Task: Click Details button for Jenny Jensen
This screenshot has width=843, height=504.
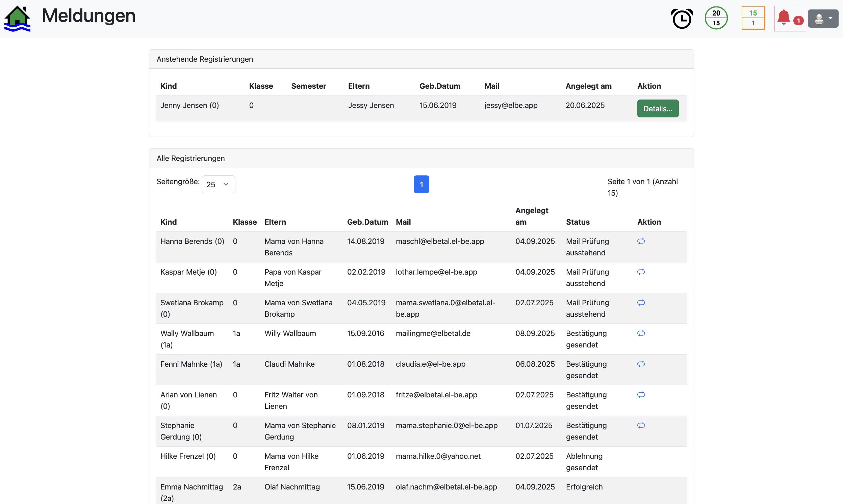Action: 657,109
